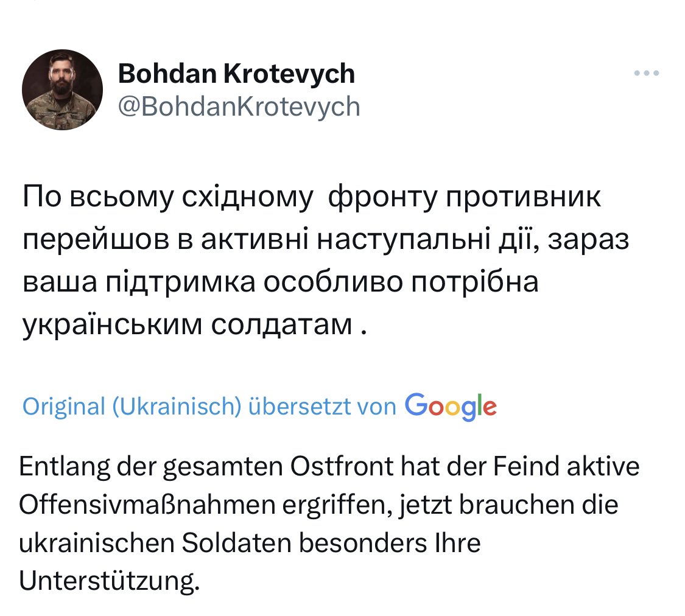Open the three-dot more options menu
Image resolution: width=685 pixels, height=616 pixels.
click(647, 74)
